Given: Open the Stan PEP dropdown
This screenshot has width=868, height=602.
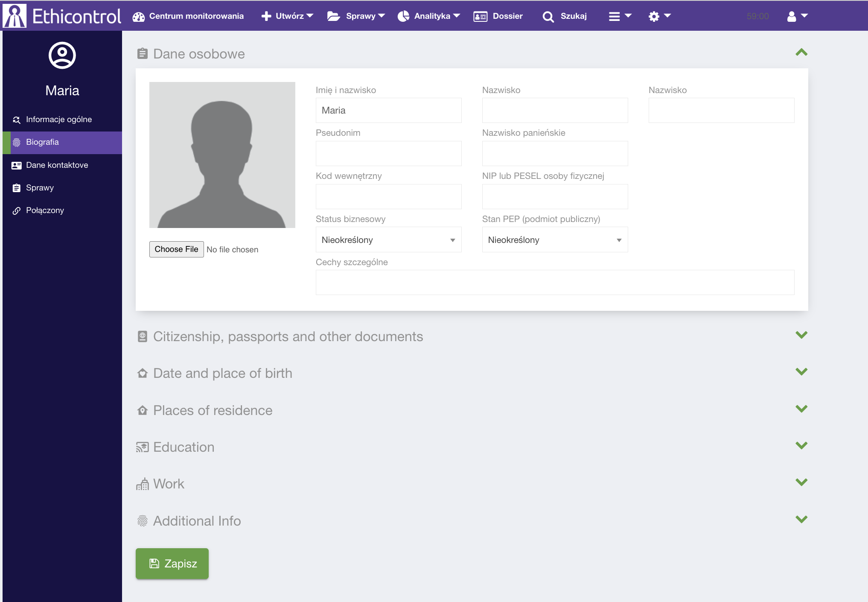Looking at the screenshot, I should click(555, 240).
